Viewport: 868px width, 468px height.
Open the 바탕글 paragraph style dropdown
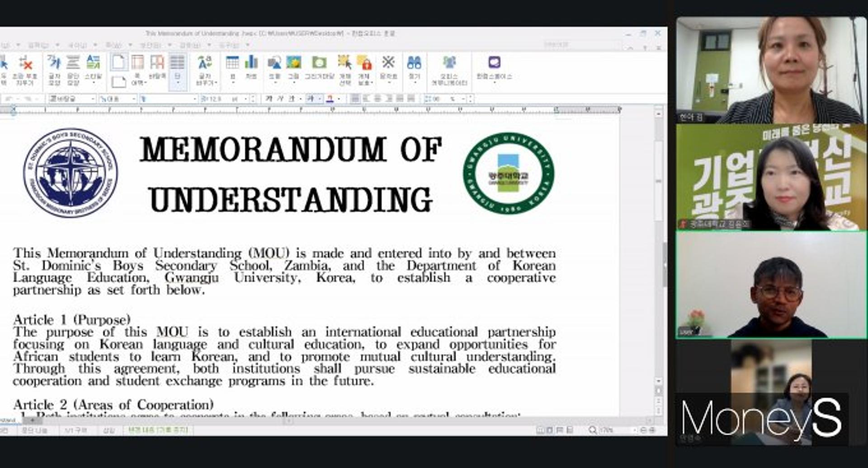pyautogui.click(x=72, y=98)
